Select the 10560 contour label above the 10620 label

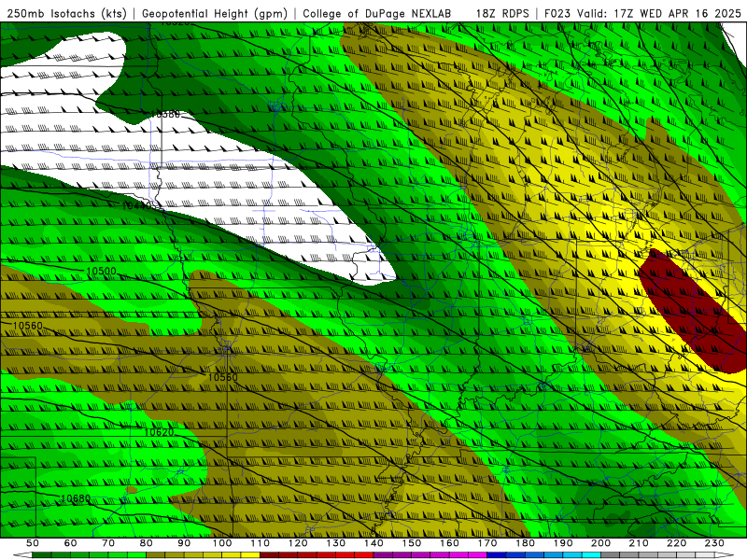pyautogui.click(x=222, y=377)
